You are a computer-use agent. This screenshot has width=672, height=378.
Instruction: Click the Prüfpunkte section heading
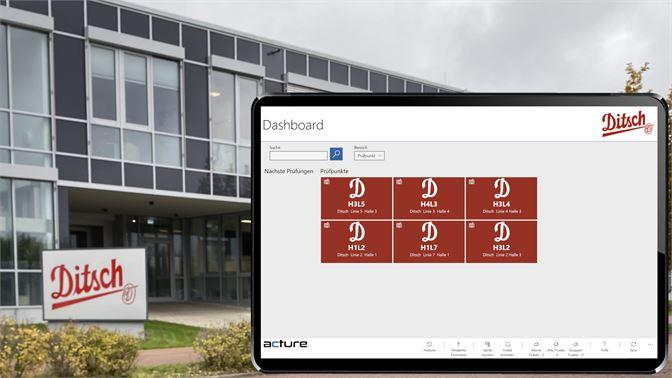pos(334,171)
